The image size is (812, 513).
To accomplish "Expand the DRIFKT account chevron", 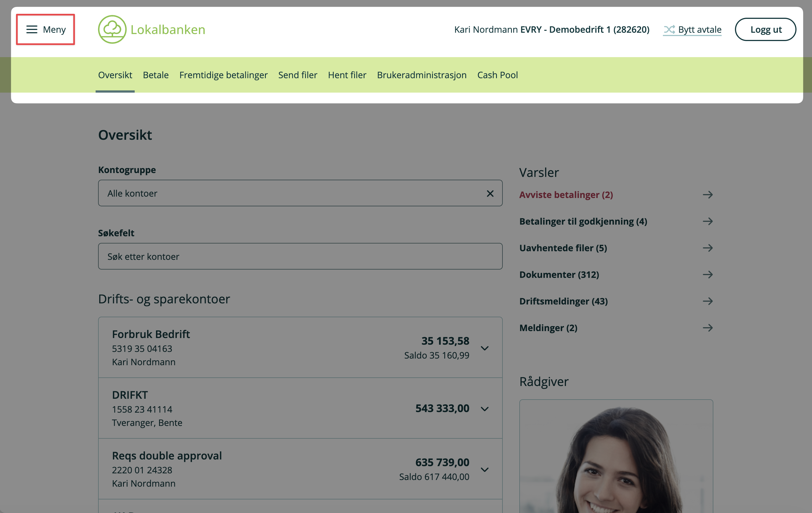I will pos(485,409).
